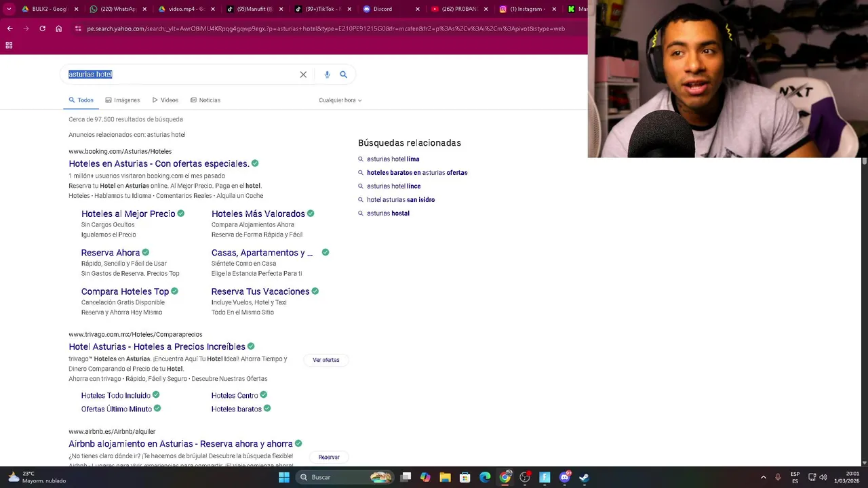The height and width of the screenshot is (488, 868).
Task: Switch to the Instagram tab
Action: [x=528, y=9]
